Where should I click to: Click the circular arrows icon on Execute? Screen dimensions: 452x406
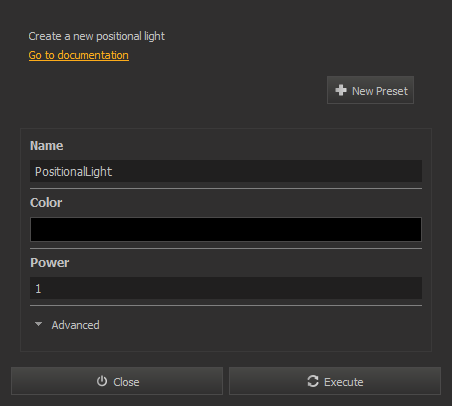[313, 381]
